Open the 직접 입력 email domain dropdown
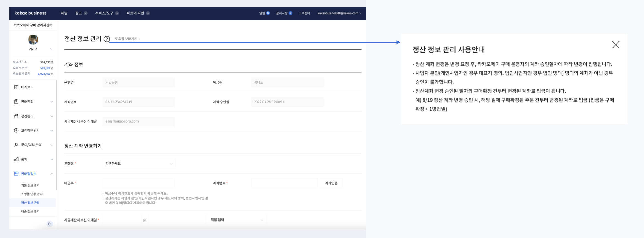 [237, 220]
